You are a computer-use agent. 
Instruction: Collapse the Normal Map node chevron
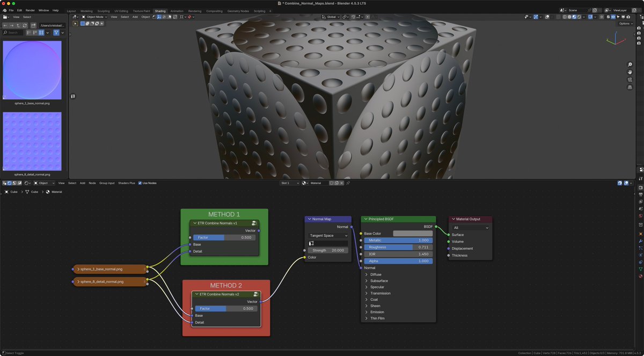pos(309,219)
